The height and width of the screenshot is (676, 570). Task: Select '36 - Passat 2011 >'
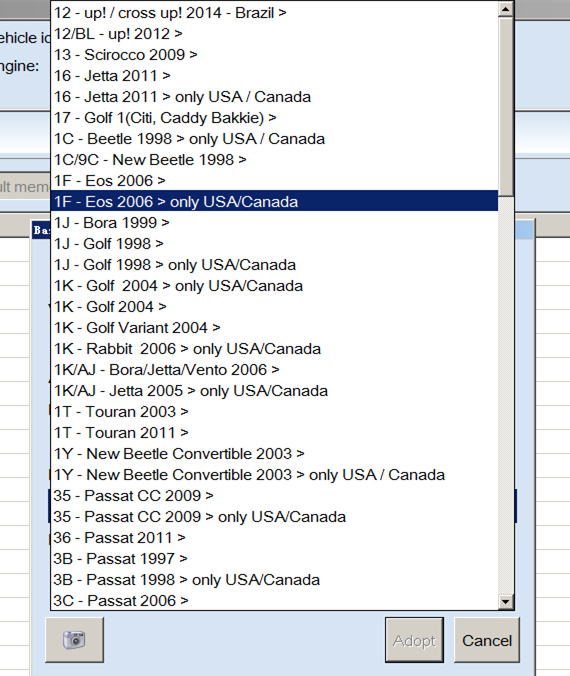point(274,538)
